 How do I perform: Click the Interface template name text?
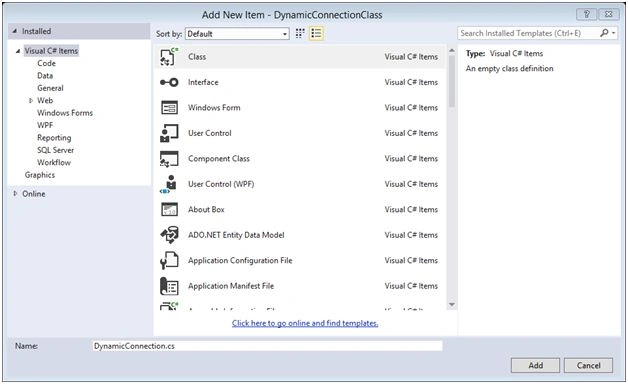point(203,82)
